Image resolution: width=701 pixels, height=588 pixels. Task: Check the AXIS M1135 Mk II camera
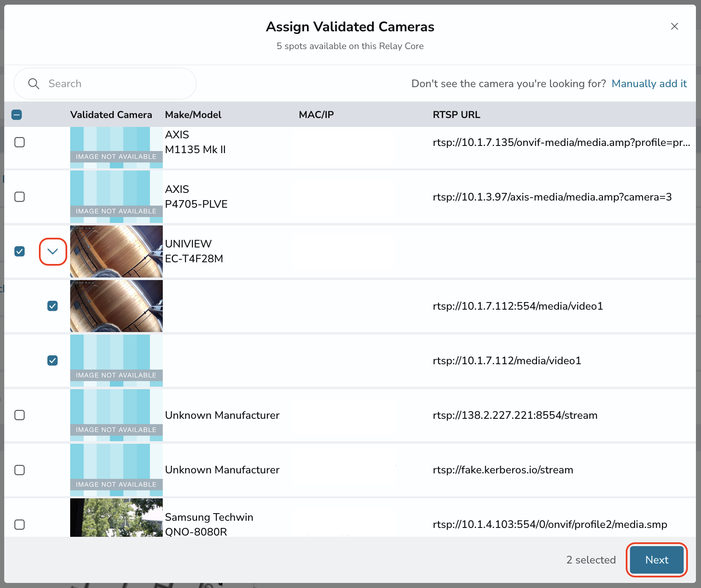(19, 142)
